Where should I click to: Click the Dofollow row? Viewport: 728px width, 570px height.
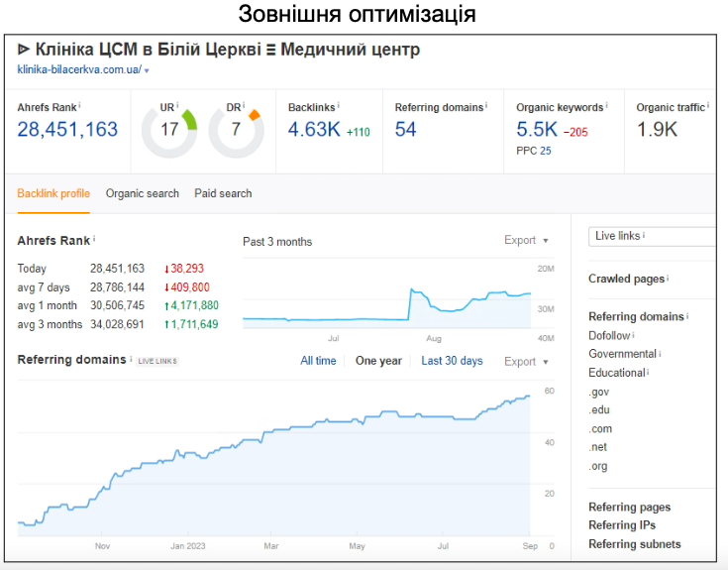click(609, 335)
